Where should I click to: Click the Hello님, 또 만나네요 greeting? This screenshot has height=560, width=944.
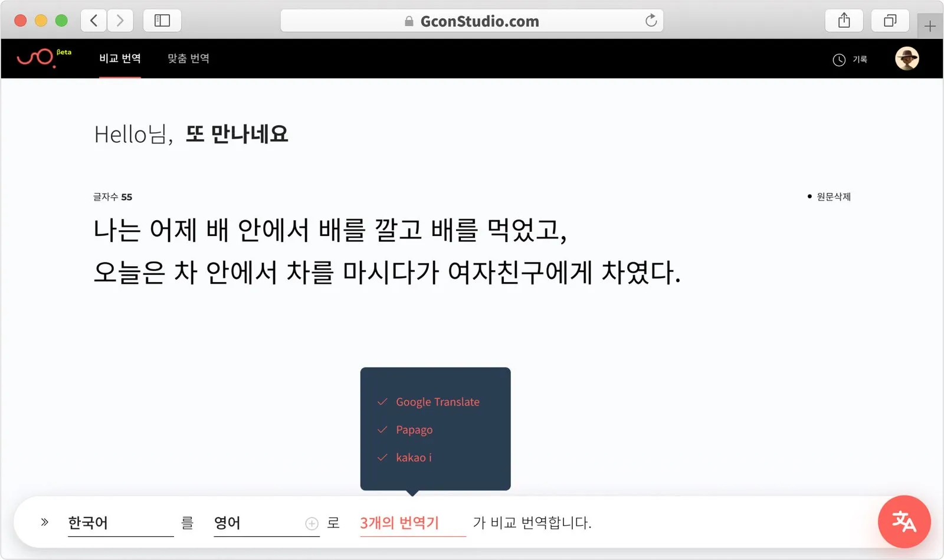[191, 135]
